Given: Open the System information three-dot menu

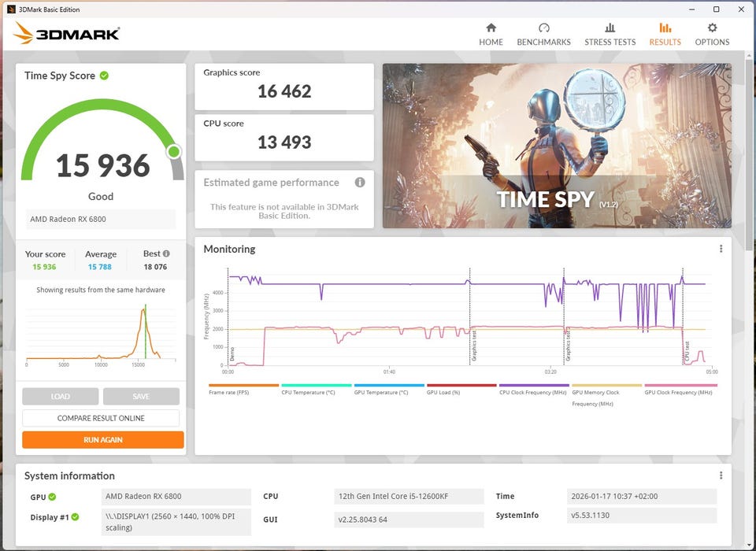Looking at the screenshot, I should tap(721, 475).
